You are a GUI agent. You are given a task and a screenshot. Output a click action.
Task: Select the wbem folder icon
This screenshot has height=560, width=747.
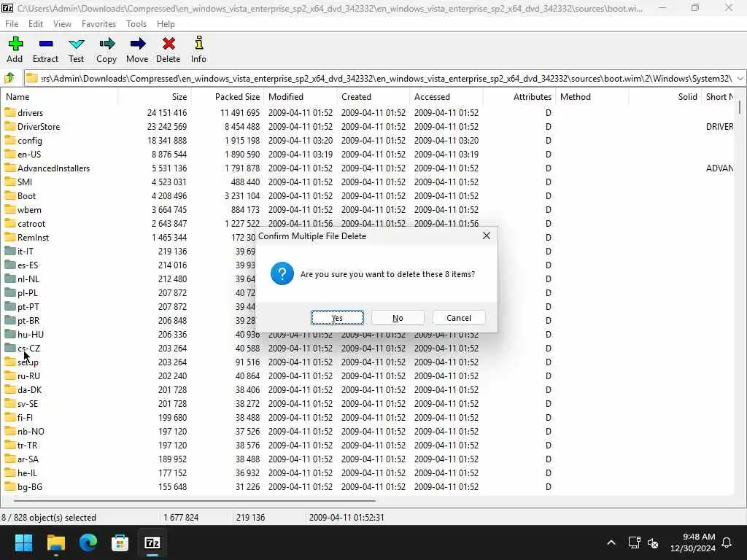coord(10,209)
